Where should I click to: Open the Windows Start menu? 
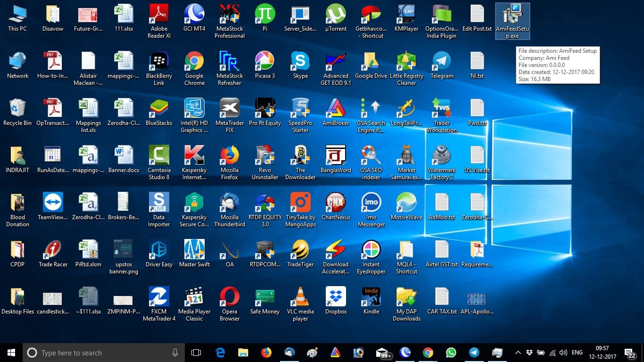tap(11, 353)
